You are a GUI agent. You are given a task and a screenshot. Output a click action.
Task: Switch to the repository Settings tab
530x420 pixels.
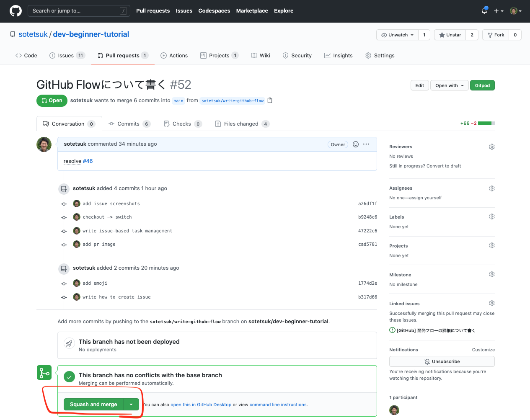380,55
